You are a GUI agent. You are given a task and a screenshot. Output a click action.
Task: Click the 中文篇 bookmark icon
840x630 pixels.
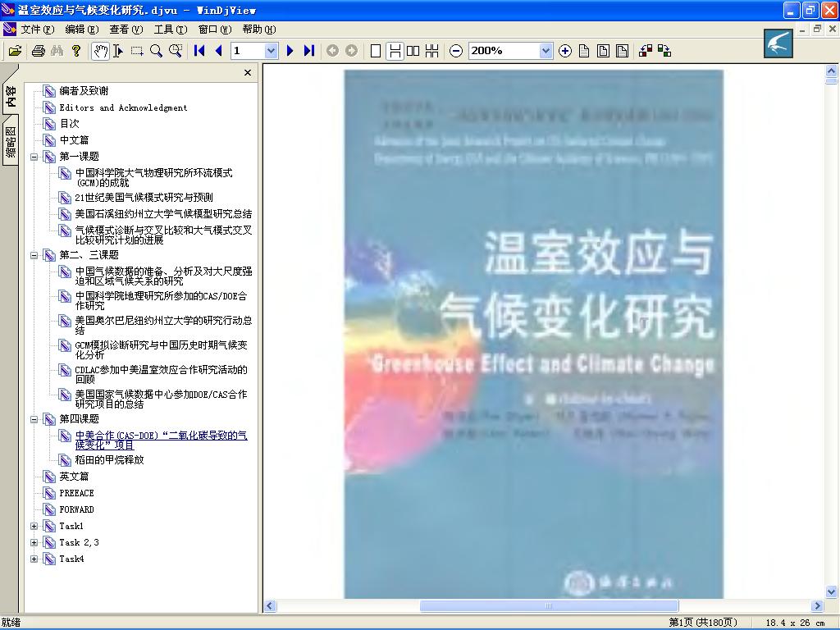click(49, 140)
